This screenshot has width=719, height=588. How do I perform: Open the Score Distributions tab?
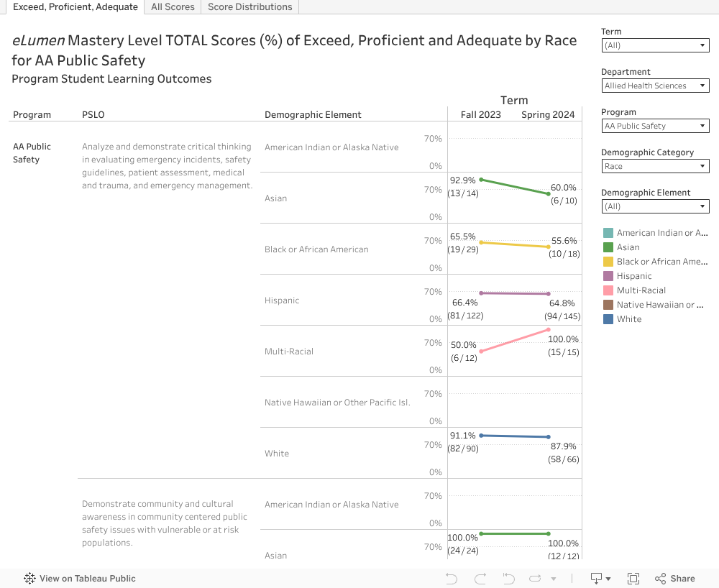(x=249, y=7)
